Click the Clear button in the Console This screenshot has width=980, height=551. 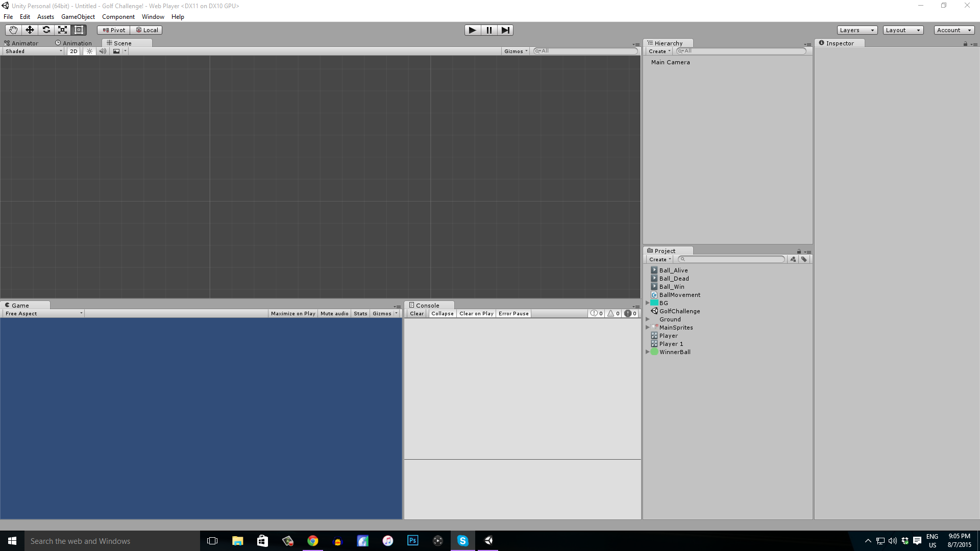tap(416, 313)
